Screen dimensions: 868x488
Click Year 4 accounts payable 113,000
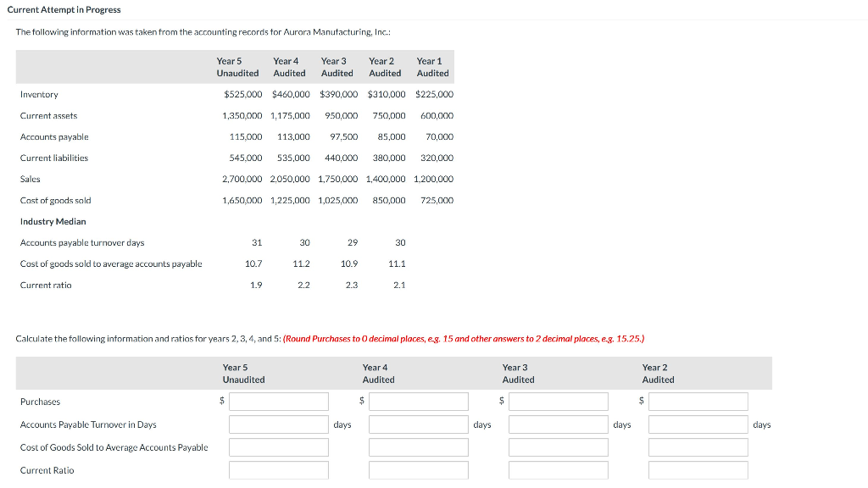[293, 136]
